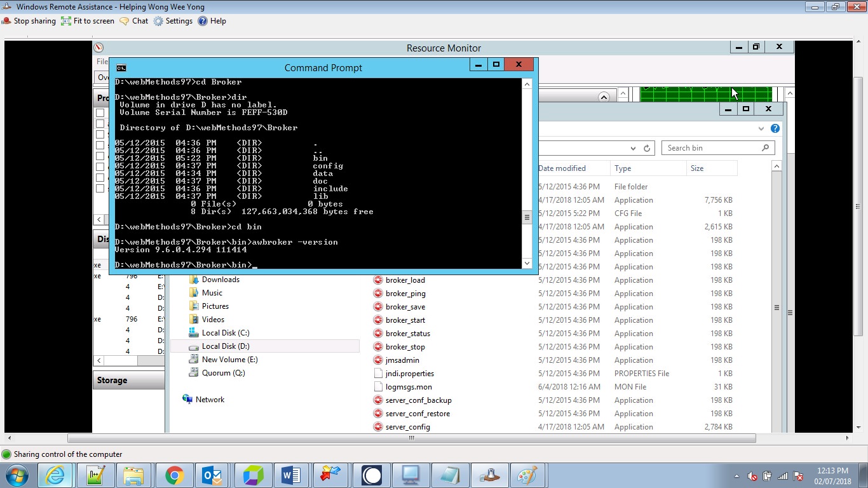868x488 pixels.
Task: Click the refresh icon in Explorer address bar
Action: (x=647, y=148)
